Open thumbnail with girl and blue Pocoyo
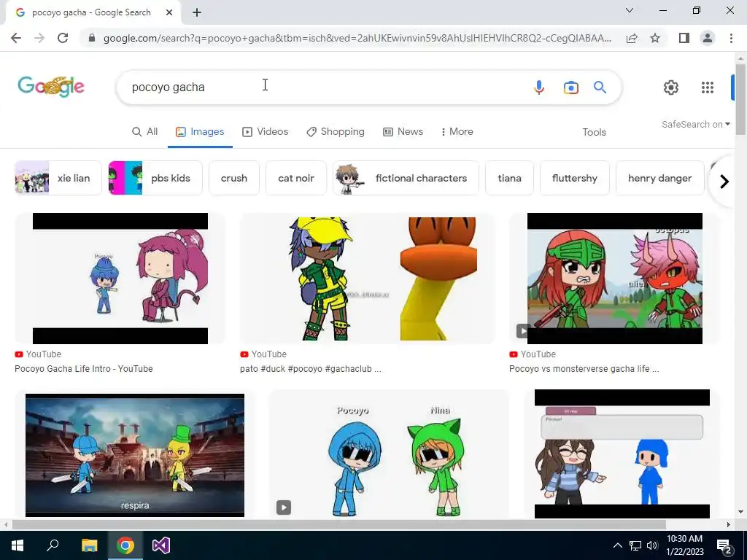This screenshot has width=747, height=560. tap(622, 455)
